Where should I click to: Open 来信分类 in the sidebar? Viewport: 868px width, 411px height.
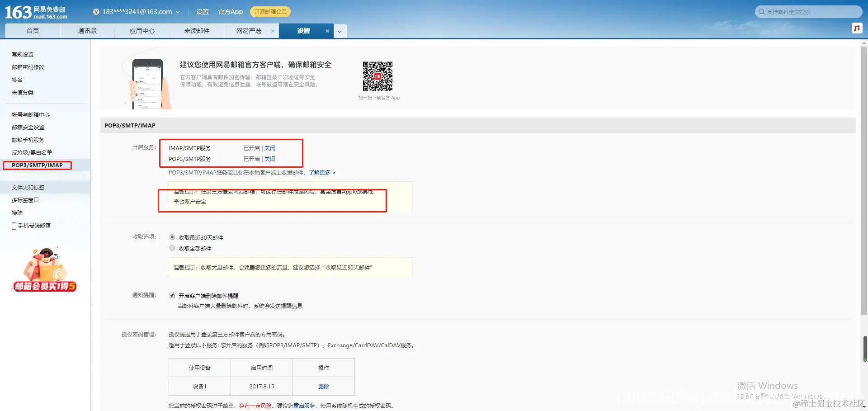pyautogui.click(x=23, y=92)
